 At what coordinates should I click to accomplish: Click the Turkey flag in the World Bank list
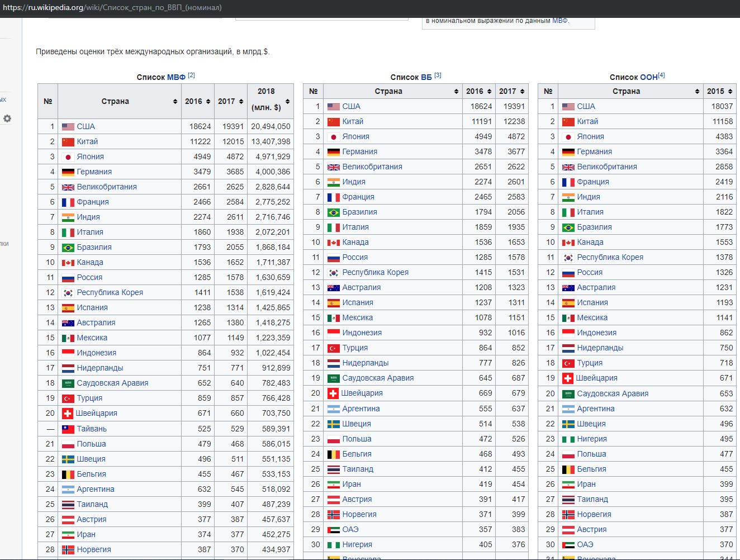point(334,348)
